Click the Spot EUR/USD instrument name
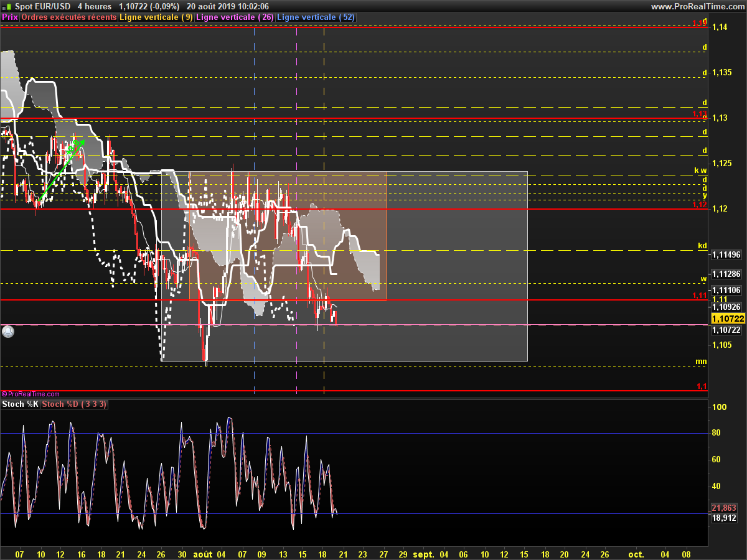Screen dimensions: 747x560 [x=42, y=6]
